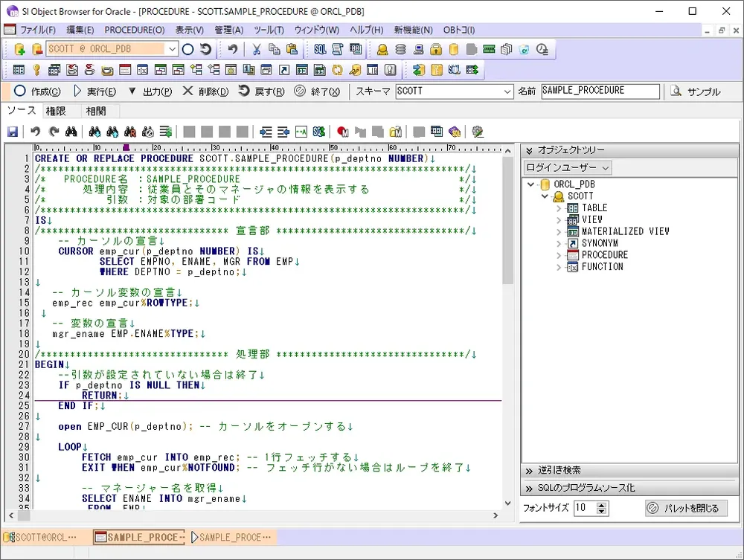Click the comment-out icon labeled --A
This screenshot has height=560, width=744.
click(x=301, y=132)
